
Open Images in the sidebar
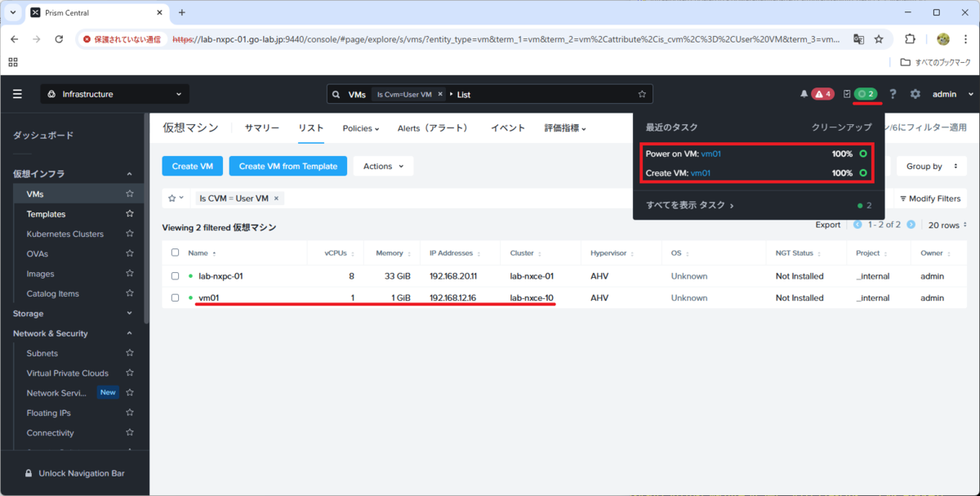[40, 274]
